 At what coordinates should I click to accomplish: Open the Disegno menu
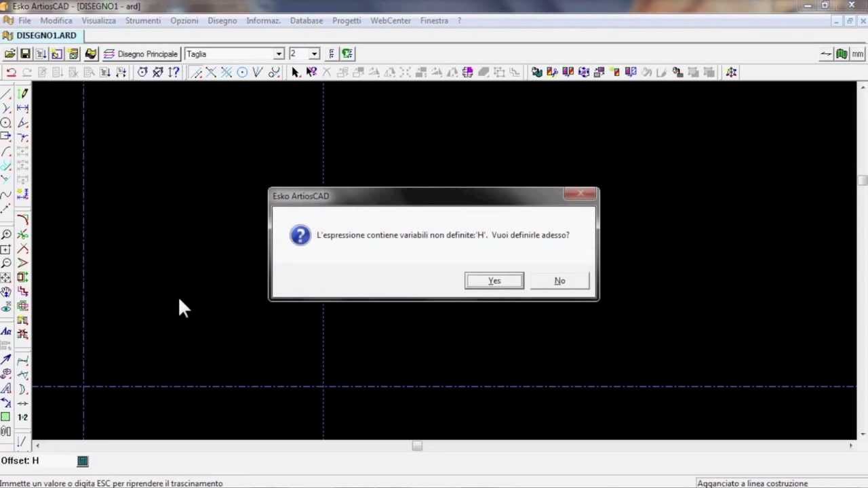pos(222,21)
